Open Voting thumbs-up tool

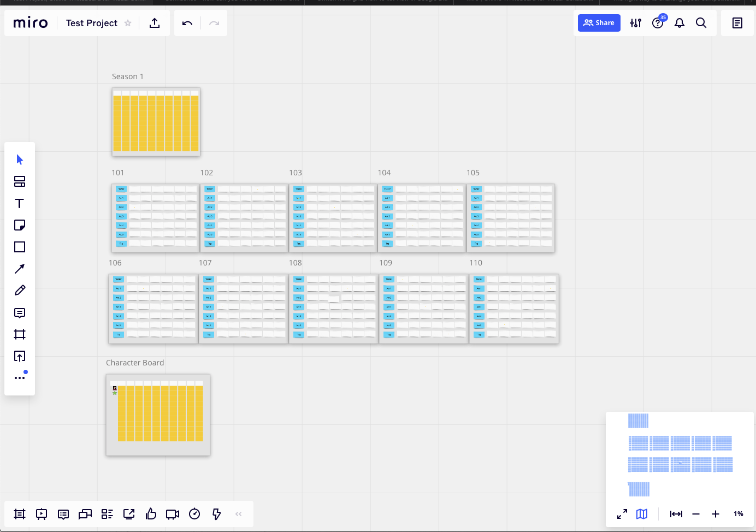point(151,514)
